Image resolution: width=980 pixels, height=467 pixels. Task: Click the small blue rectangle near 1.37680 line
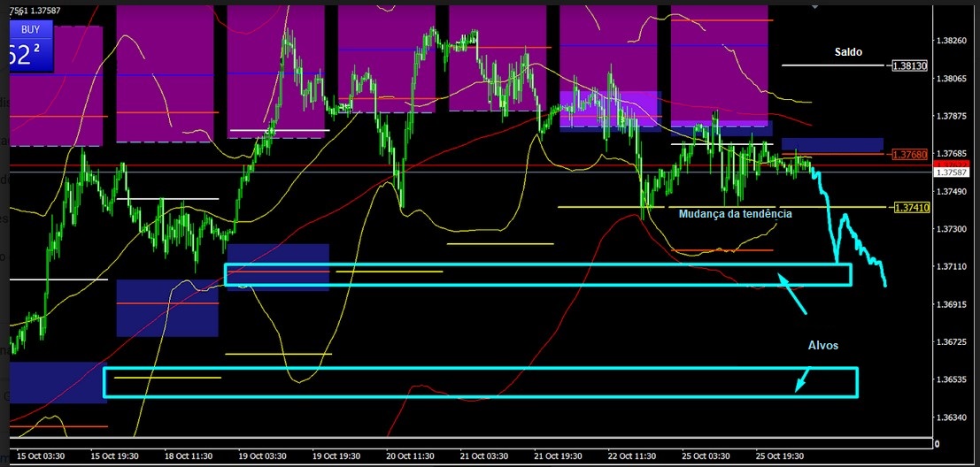(857, 144)
